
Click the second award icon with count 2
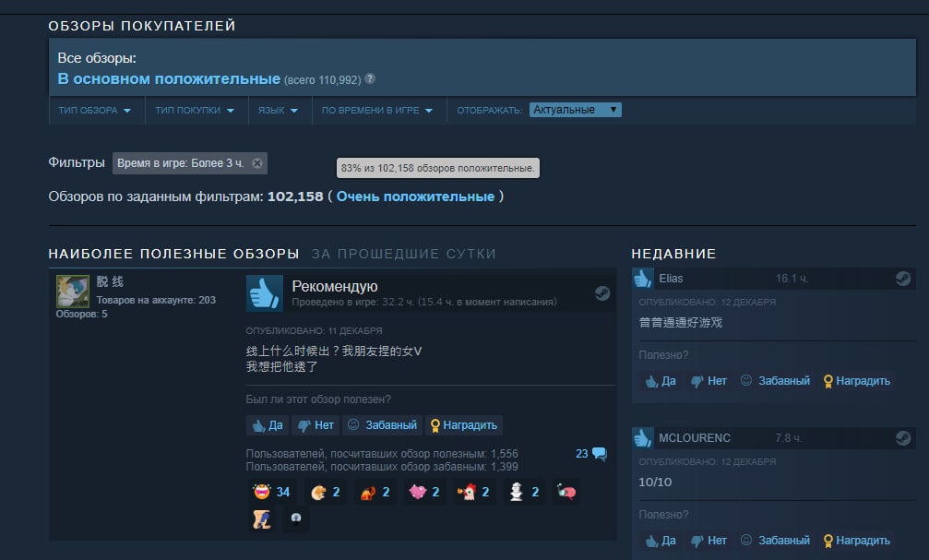326,492
